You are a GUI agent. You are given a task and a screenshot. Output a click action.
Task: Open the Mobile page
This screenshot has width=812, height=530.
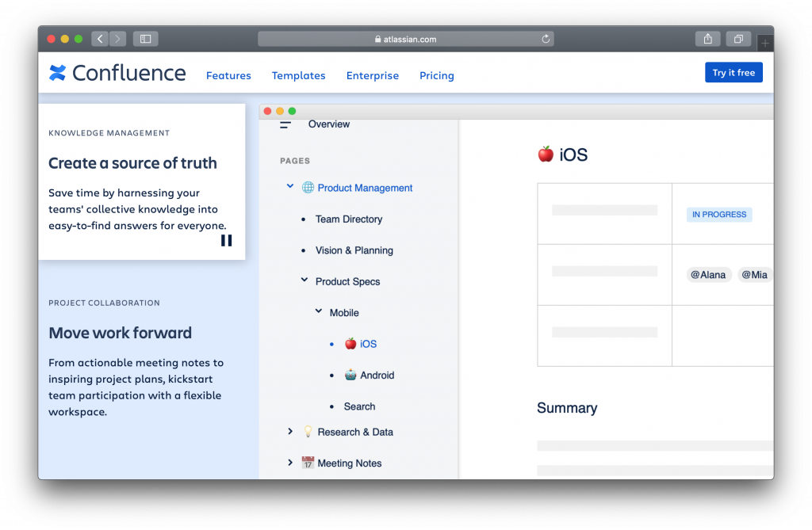(x=344, y=313)
